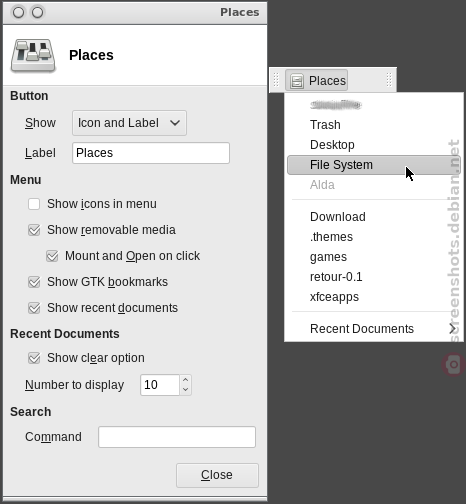The height and width of the screenshot is (504, 466).
Task: Click the left panel drag handle
Action: (x=276, y=80)
